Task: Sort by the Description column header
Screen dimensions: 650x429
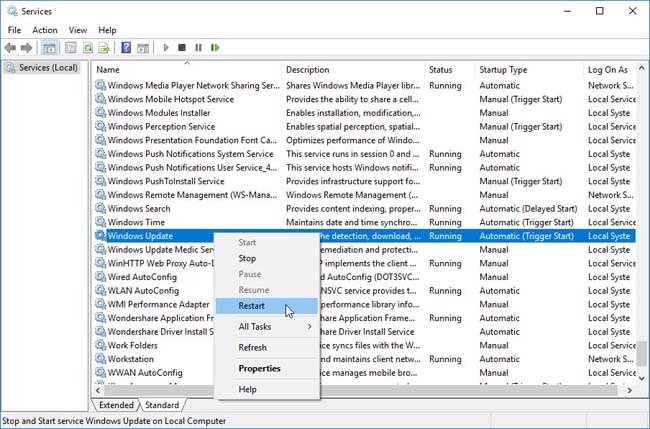Action: [353, 70]
